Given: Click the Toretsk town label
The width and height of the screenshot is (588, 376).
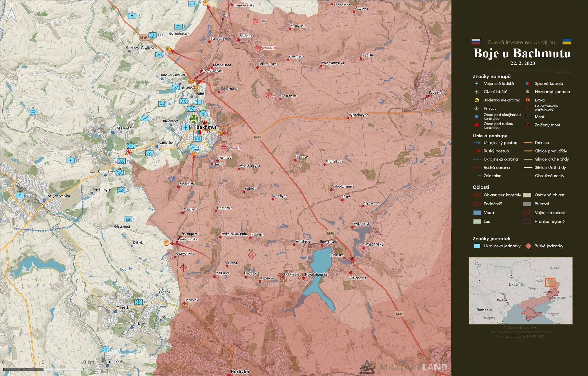Looking at the screenshot, I should coord(123,308).
